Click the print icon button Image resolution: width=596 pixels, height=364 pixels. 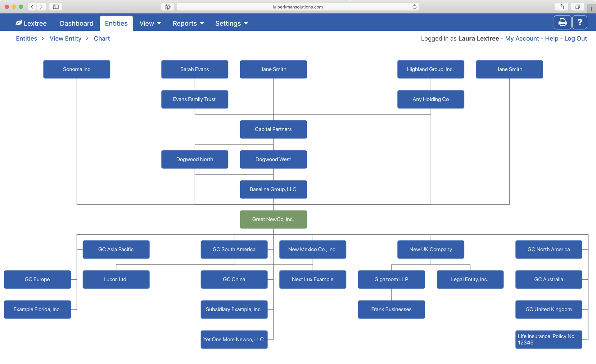(562, 22)
